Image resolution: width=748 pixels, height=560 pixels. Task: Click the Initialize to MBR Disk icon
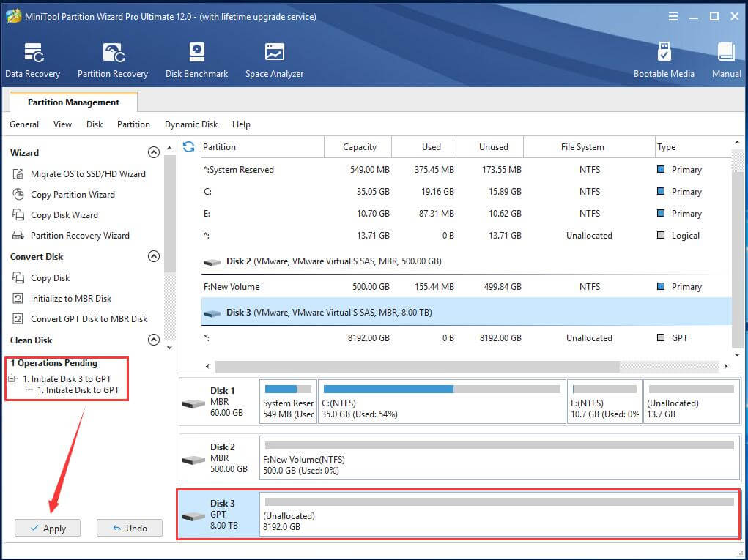pyautogui.click(x=18, y=299)
